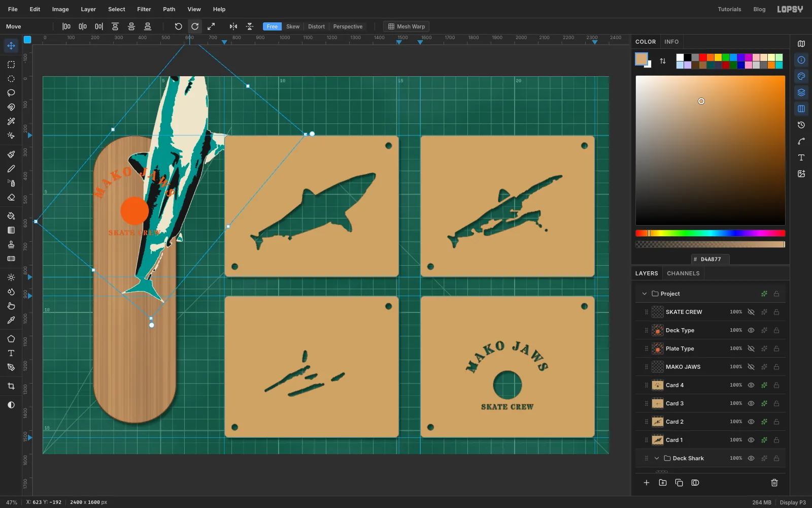Toggle lock on Card 1 layer
Image resolution: width=812 pixels, height=508 pixels.
tap(776, 440)
